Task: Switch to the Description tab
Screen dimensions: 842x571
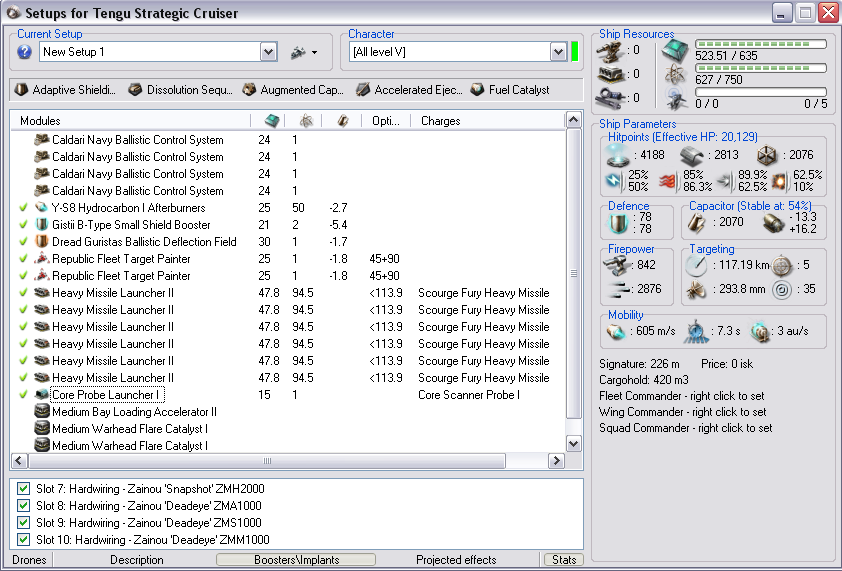Action: tap(136, 560)
